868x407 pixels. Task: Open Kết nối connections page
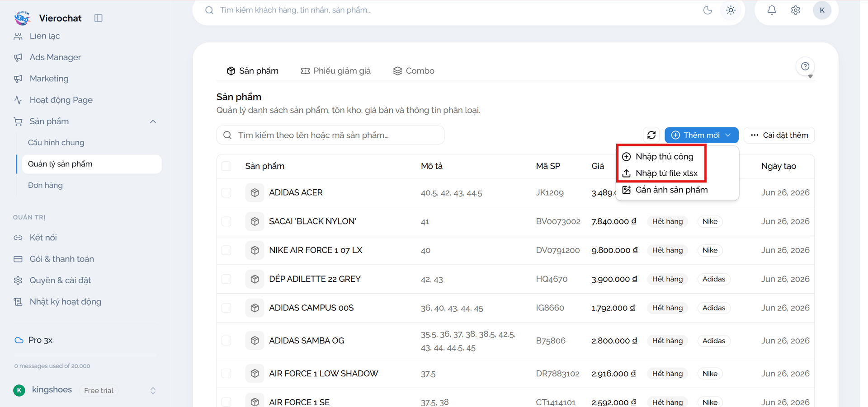[43, 238]
